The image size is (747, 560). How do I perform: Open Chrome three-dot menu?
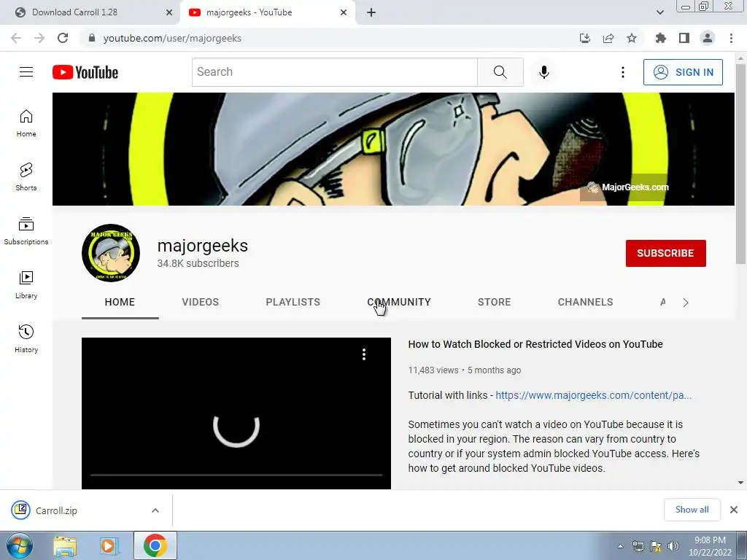coord(731,38)
